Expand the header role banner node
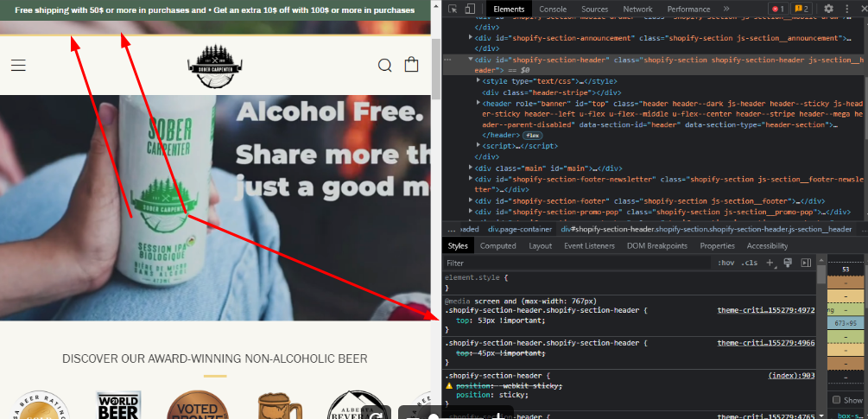Image resolution: width=868 pixels, height=419 pixels. [x=478, y=103]
